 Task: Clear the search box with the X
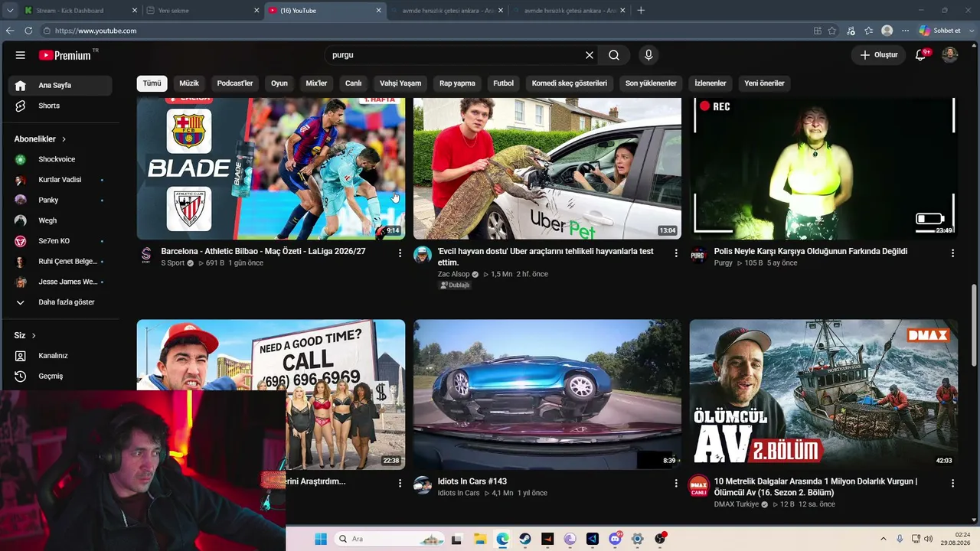click(x=590, y=55)
